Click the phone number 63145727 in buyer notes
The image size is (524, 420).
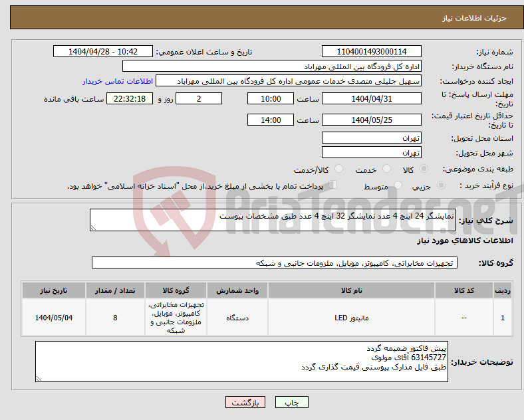[428, 358]
